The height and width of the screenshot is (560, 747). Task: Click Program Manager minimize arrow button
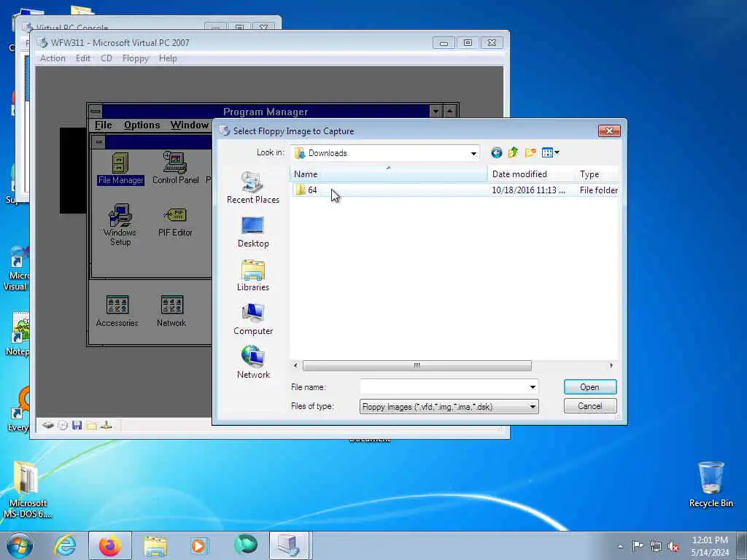click(436, 112)
